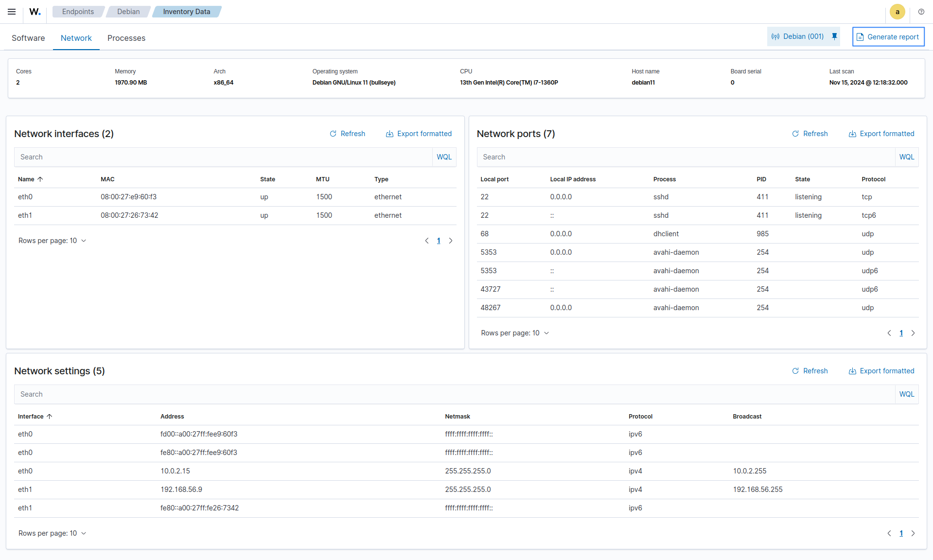Expand Rows per page in Network settings
The height and width of the screenshot is (560, 933).
click(53, 533)
